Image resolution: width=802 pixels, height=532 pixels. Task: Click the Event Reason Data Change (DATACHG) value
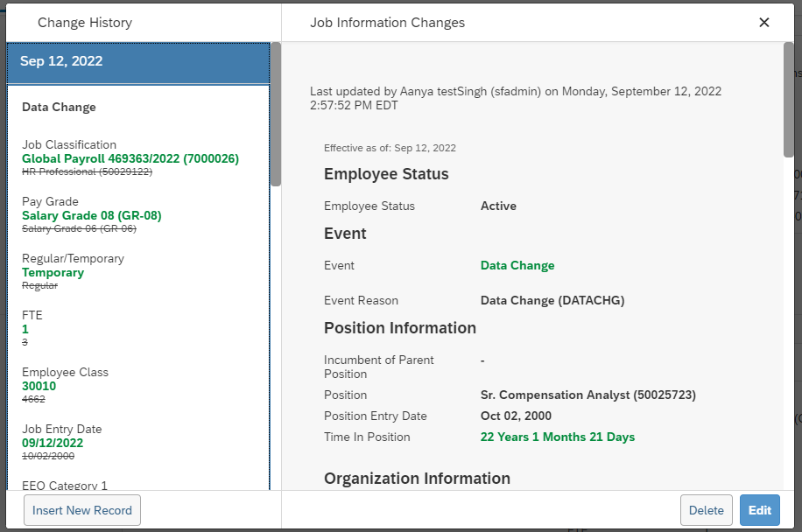(552, 300)
